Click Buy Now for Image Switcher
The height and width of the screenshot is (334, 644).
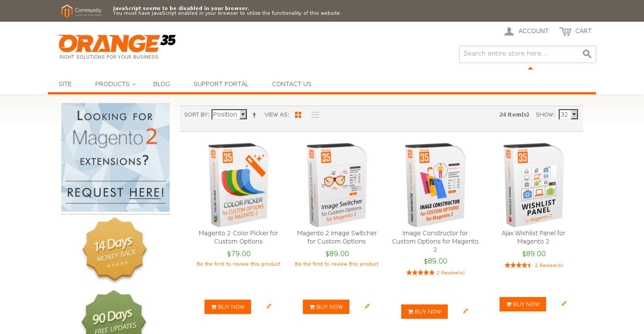326,307
